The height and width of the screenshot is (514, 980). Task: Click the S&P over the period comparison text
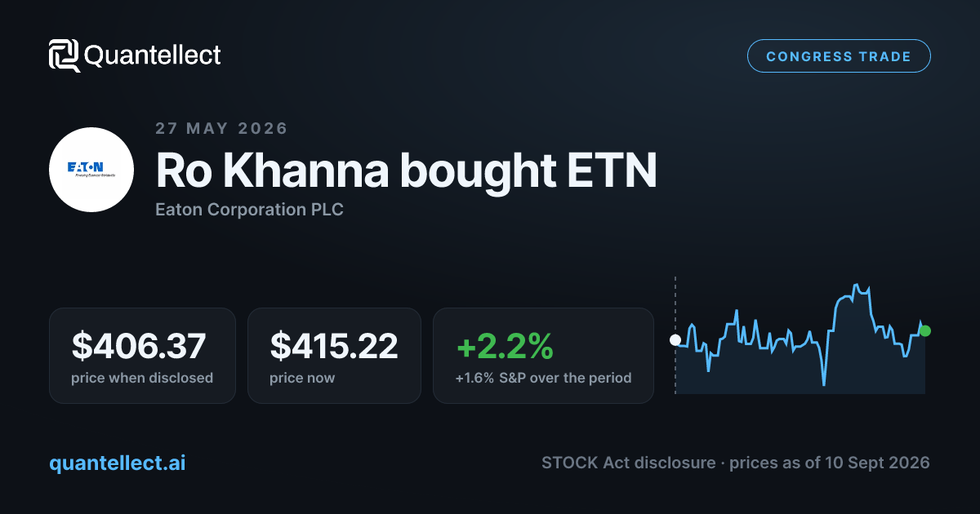pos(543,378)
